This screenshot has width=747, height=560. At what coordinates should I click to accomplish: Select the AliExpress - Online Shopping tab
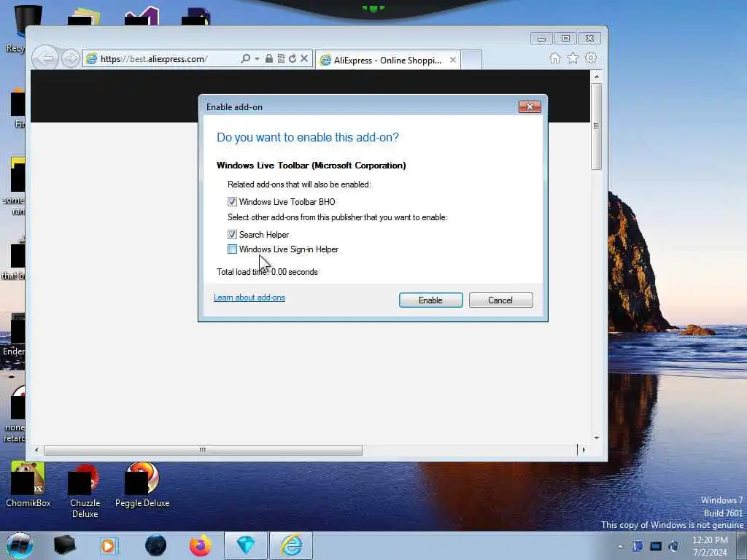(x=387, y=60)
